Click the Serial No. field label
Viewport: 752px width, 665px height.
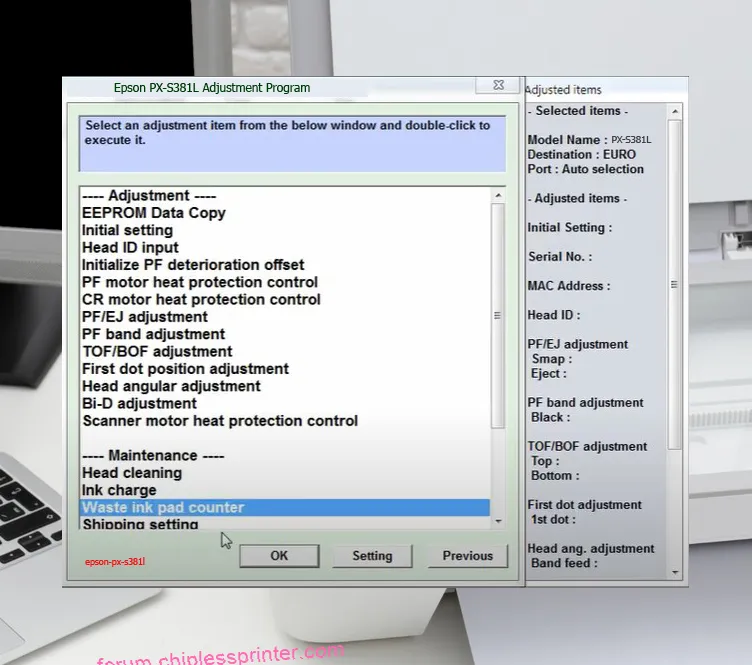click(x=560, y=257)
